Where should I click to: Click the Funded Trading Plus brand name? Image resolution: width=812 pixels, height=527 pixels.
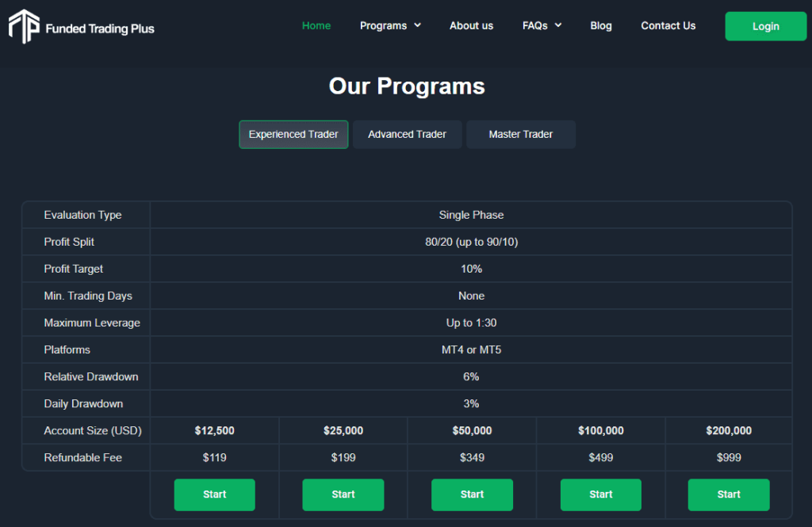[x=100, y=29]
